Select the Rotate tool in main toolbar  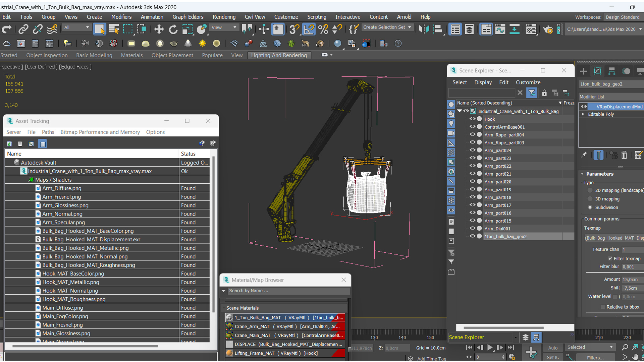173,29
